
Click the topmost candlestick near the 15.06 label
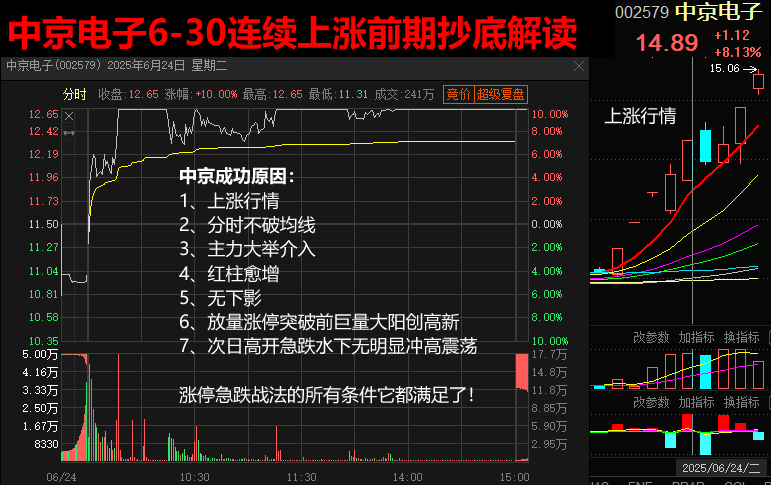pyautogui.click(x=758, y=82)
